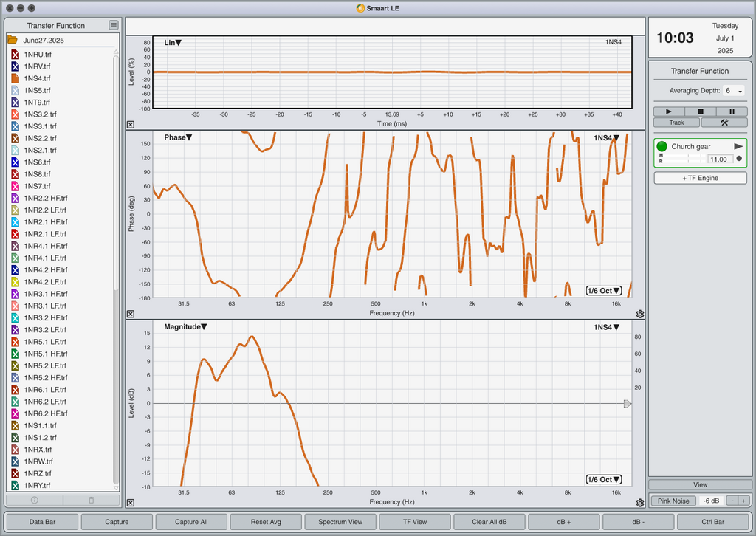Screen dimensions: 756x536
Task: Click the 1NS6.trf trace file icon
Action: click(x=15, y=162)
